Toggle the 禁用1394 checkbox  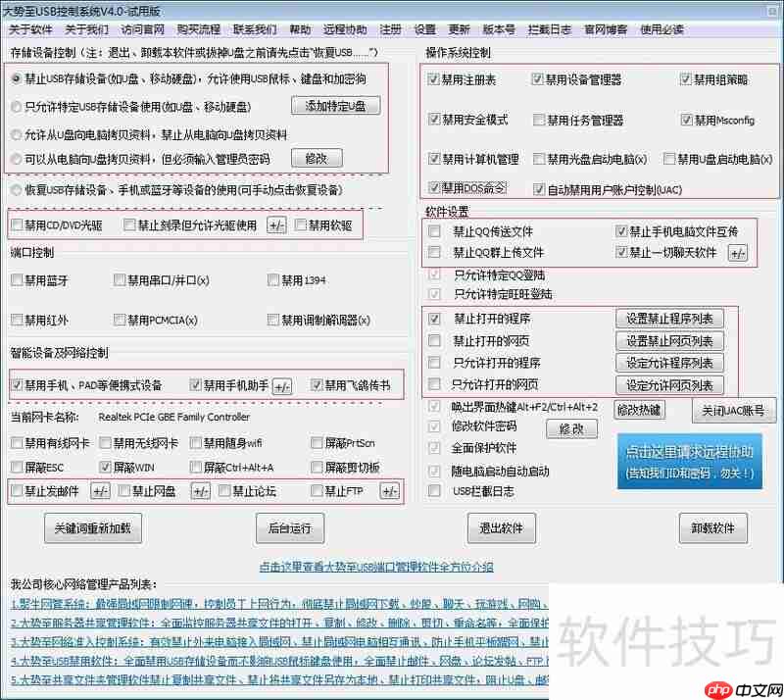[x=273, y=279]
